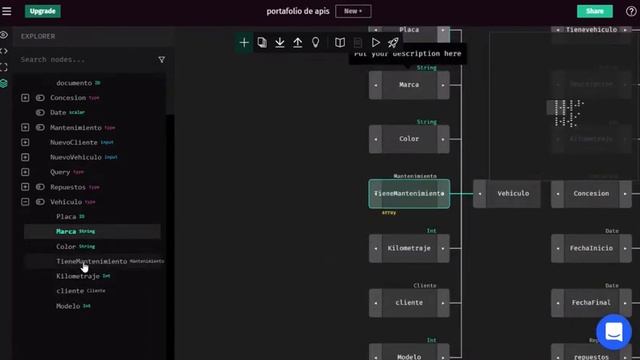
Task: Click the Concesion node on canvas
Action: (591, 193)
